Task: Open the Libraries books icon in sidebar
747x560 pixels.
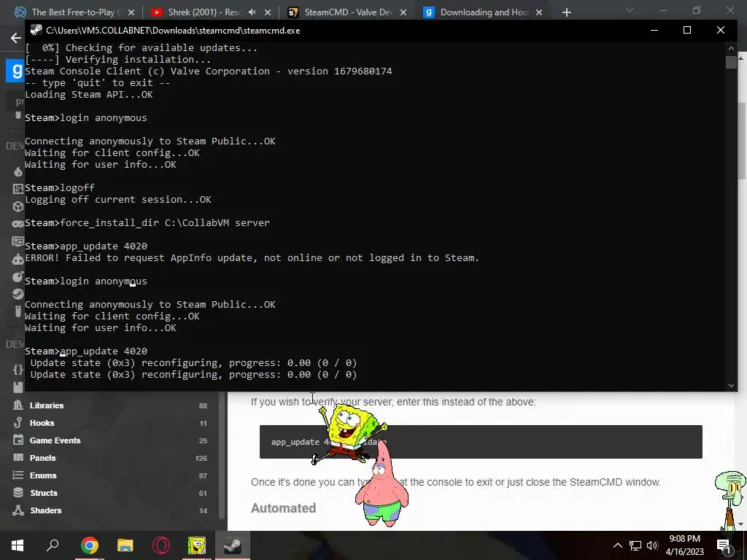Action: (18, 405)
